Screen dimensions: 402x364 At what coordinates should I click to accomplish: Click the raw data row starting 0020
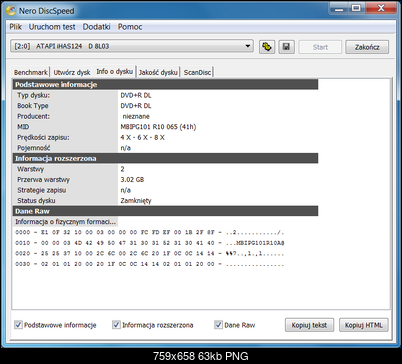[150, 254]
